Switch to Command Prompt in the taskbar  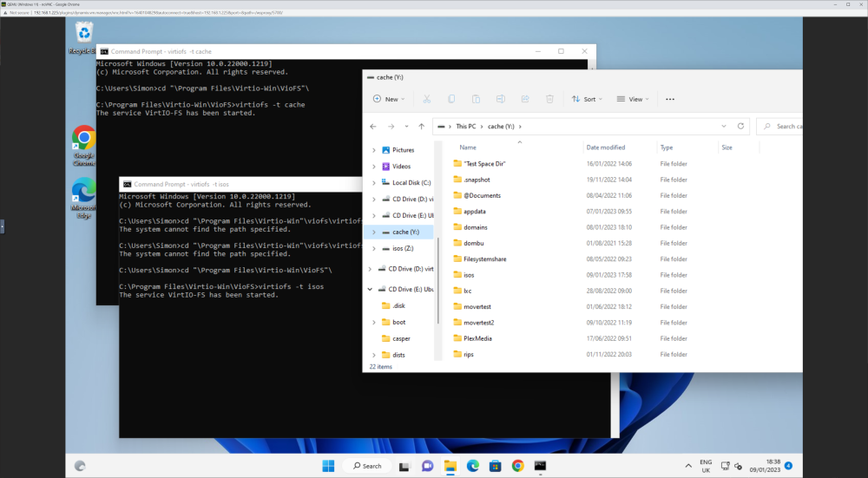coord(540,466)
